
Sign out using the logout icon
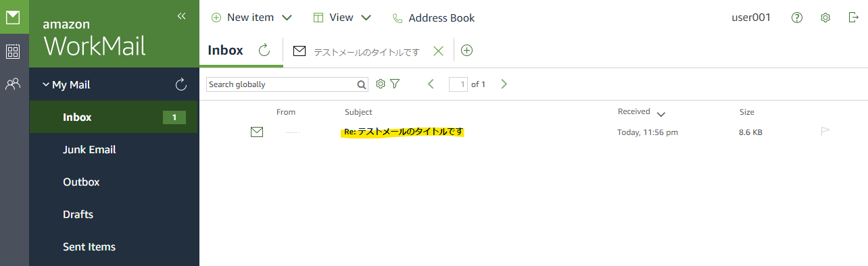853,18
